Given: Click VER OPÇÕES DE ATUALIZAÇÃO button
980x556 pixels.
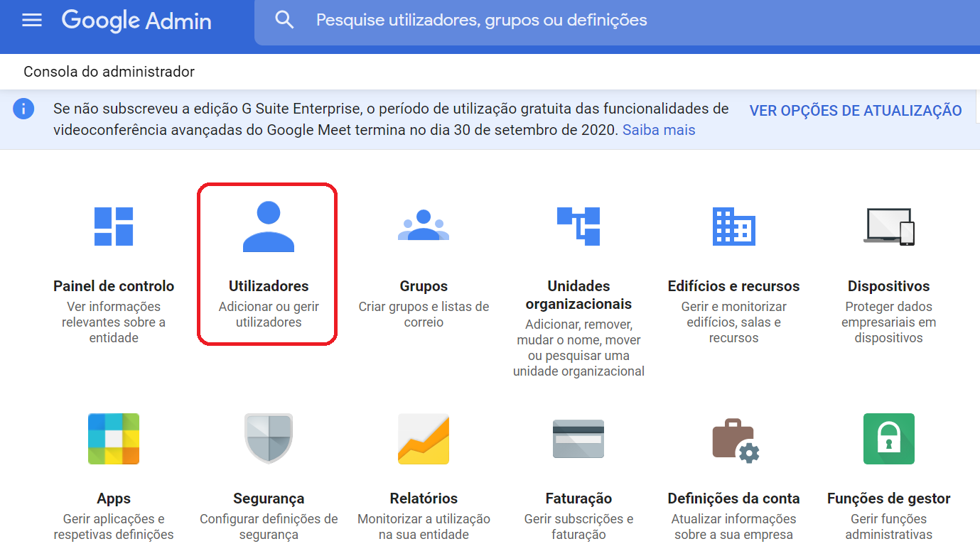Looking at the screenshot, I should [x=855, y=111].
